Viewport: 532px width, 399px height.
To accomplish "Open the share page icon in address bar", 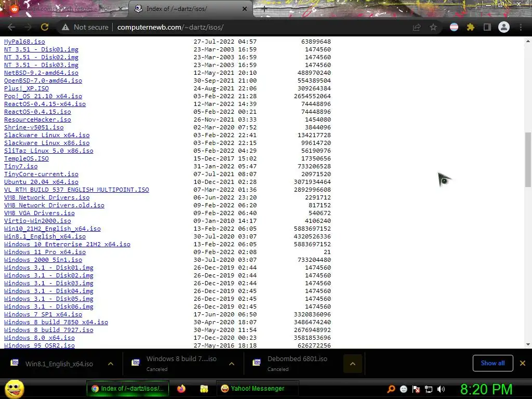I will 417,27.
